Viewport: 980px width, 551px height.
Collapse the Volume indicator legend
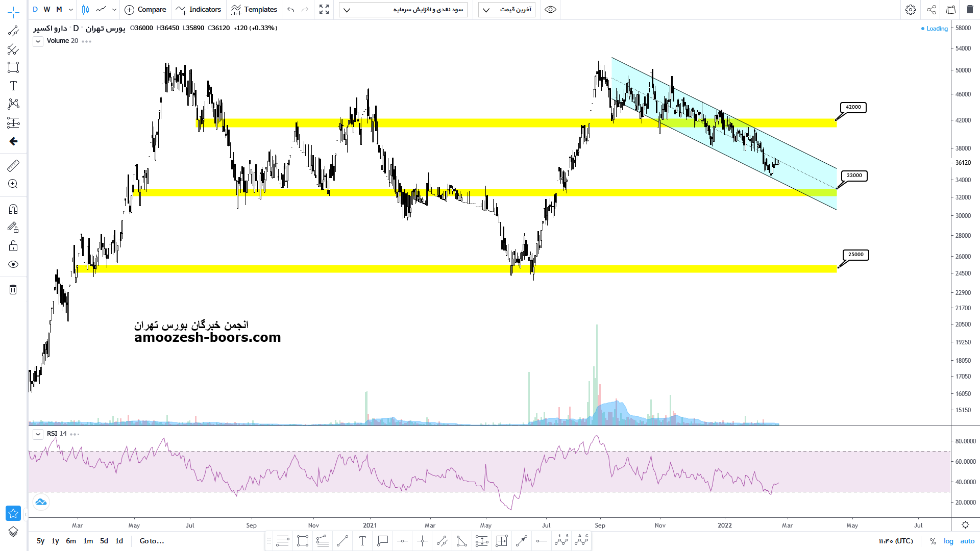click(38, 41)
